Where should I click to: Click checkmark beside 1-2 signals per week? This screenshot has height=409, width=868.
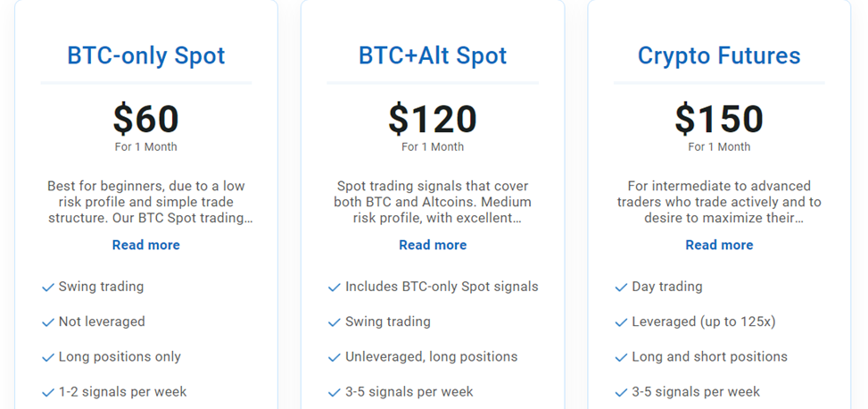[48, 392]
